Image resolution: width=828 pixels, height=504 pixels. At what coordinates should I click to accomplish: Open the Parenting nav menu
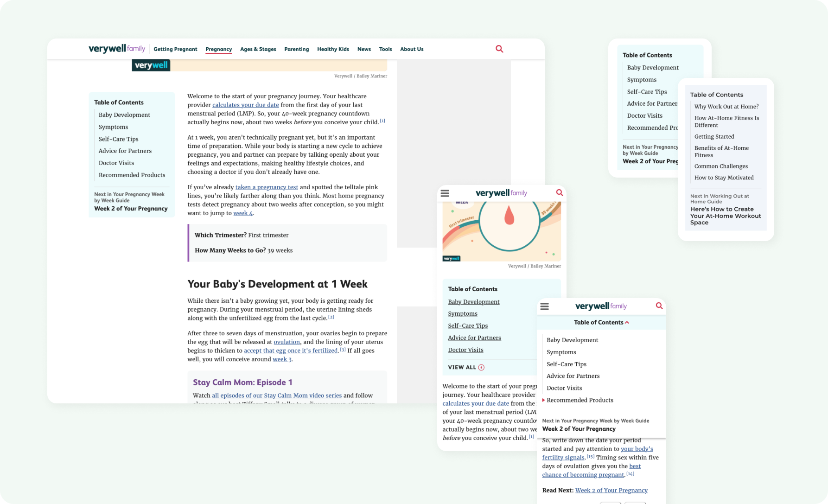tap(297, 49)
